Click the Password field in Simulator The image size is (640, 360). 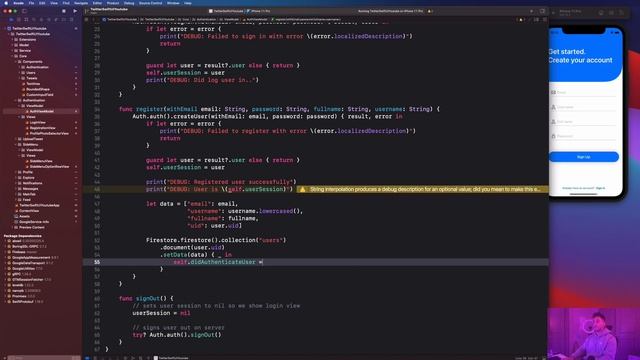coord(584,136)
